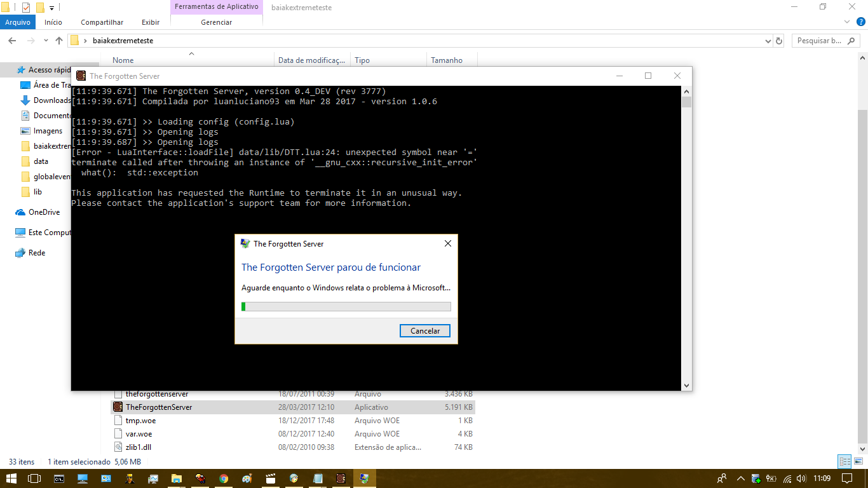Switch to the Início ribbon tab
Viewport: 868px width, 488px height.
click(x=53, y=22)
